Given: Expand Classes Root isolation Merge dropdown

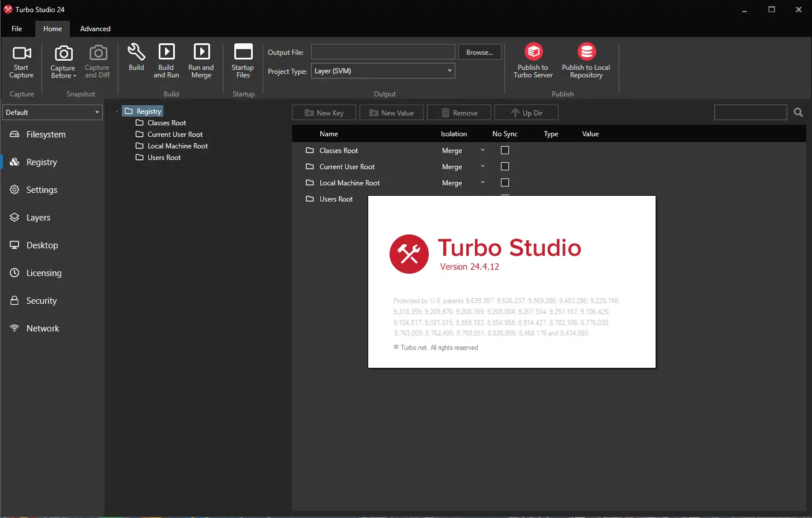Looking at the screenshot, I should coord(482,150).
